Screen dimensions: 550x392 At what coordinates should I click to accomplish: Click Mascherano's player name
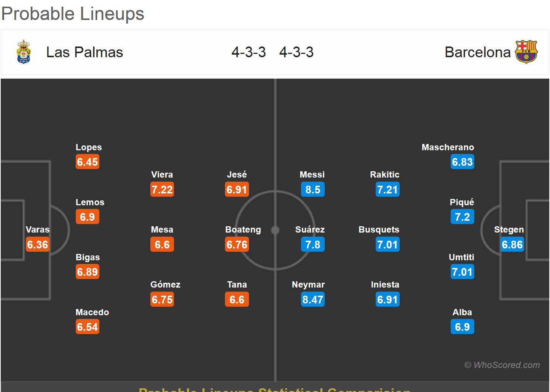click(x=448, y=147)
